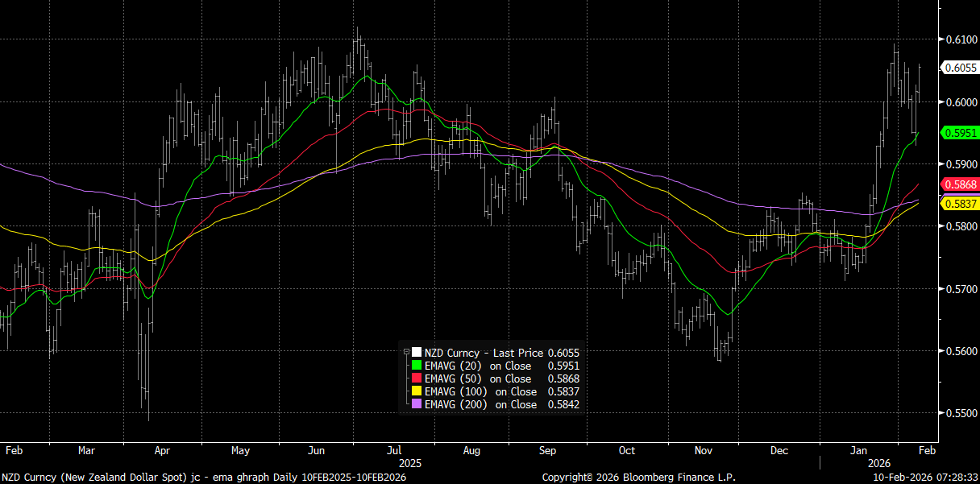Click the yellow EMAVG (100) legend swatch
Viewport: 980px width, 484px height.
click(x=417, y=391)
